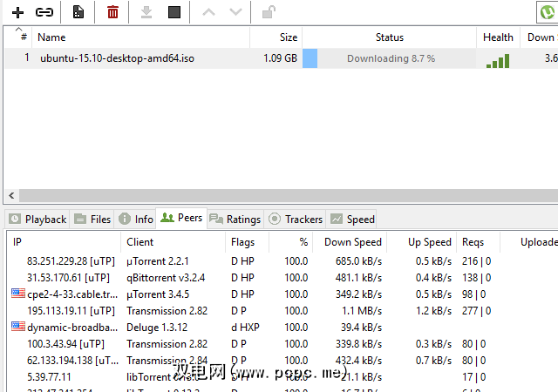
Task: Switch to the Files tab
Action: (x=92, y=220)
